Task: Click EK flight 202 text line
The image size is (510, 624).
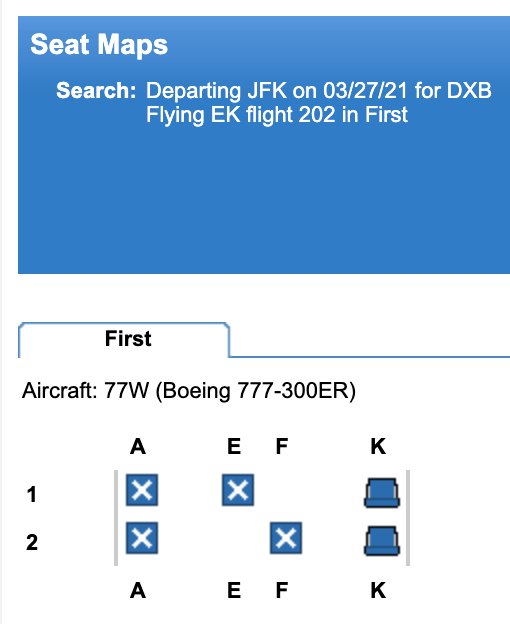Action: 277,115
